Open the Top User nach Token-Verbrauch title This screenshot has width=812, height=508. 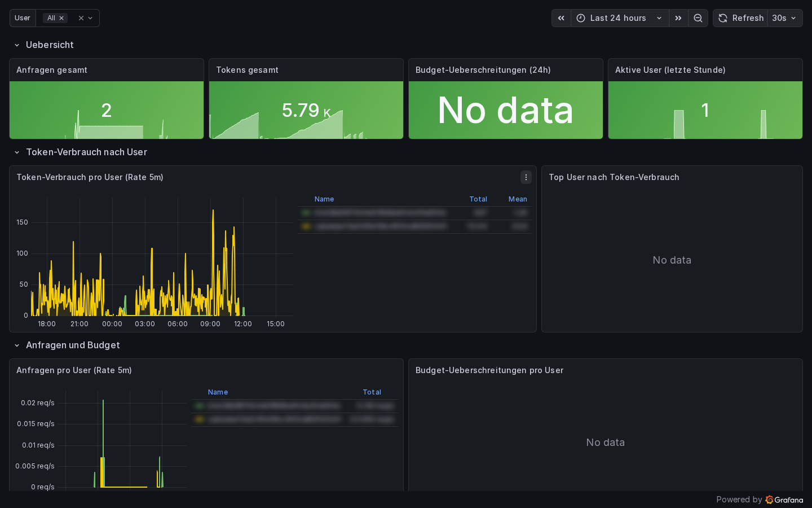coord(614,177)
